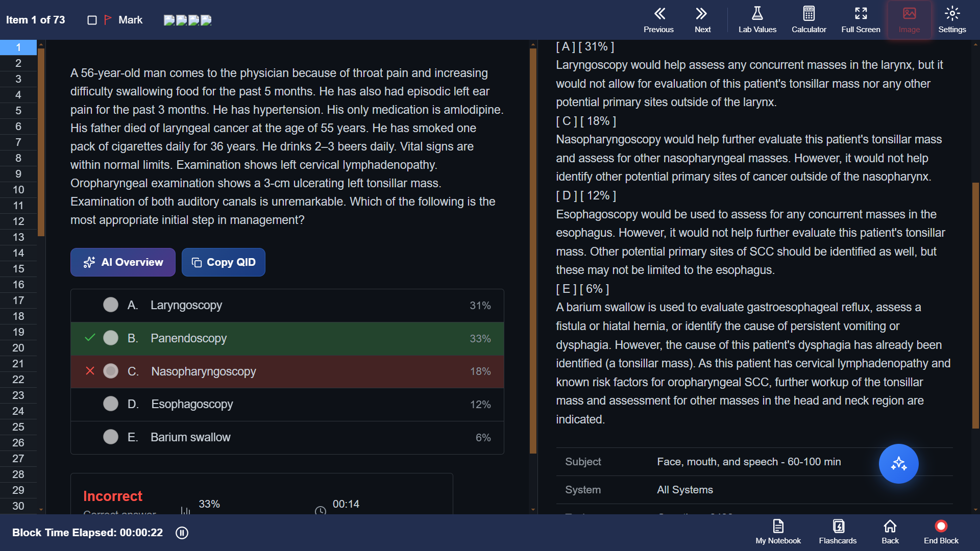This screenshot has height=551, width=980.
Task: Pause the block timer
Action: click(182, 533)
